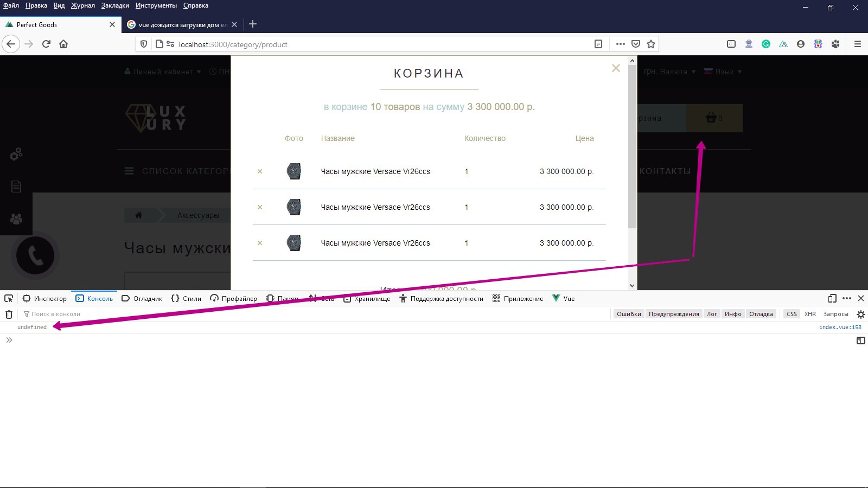The height and width of the screenshot is (488, 868).
Task: Open the browser home page
Action: click(63, 44)
